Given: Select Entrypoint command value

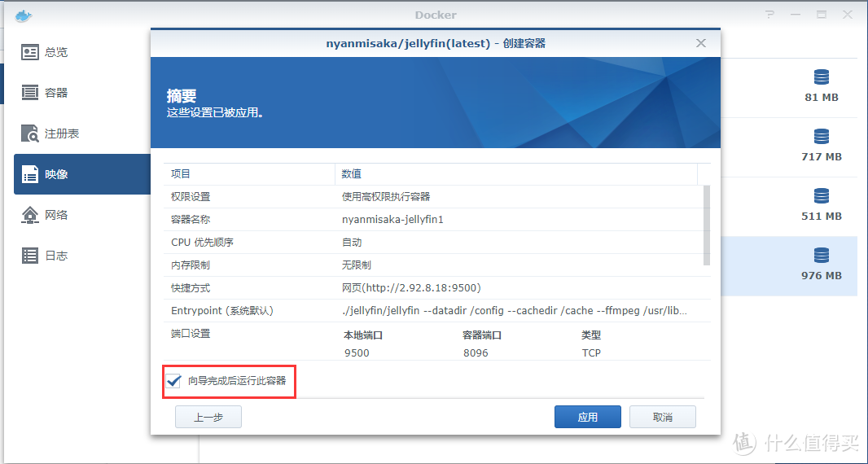Looking at the screenshot, I should (515, 311).
